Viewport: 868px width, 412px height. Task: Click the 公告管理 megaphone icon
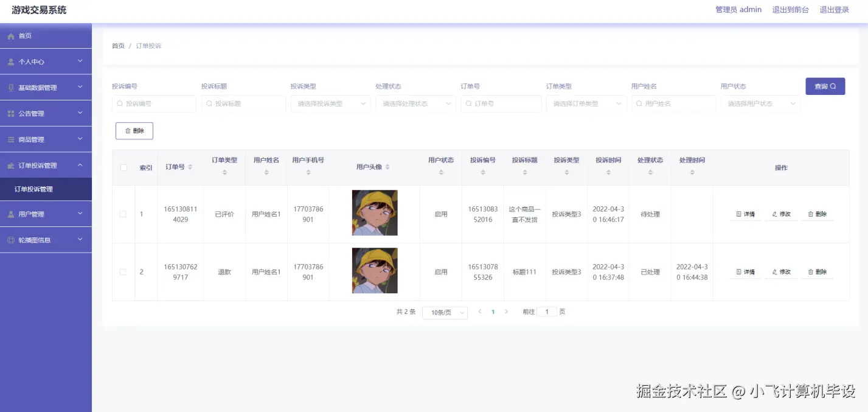click(x=11, y=113)
